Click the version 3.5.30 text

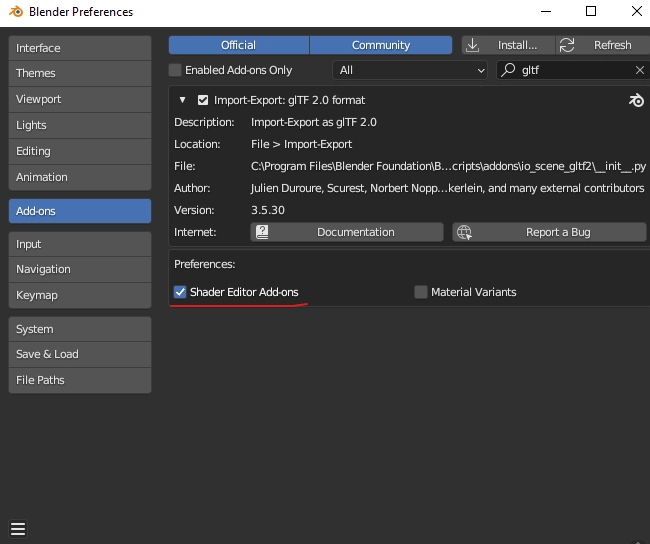coord(268,210)
